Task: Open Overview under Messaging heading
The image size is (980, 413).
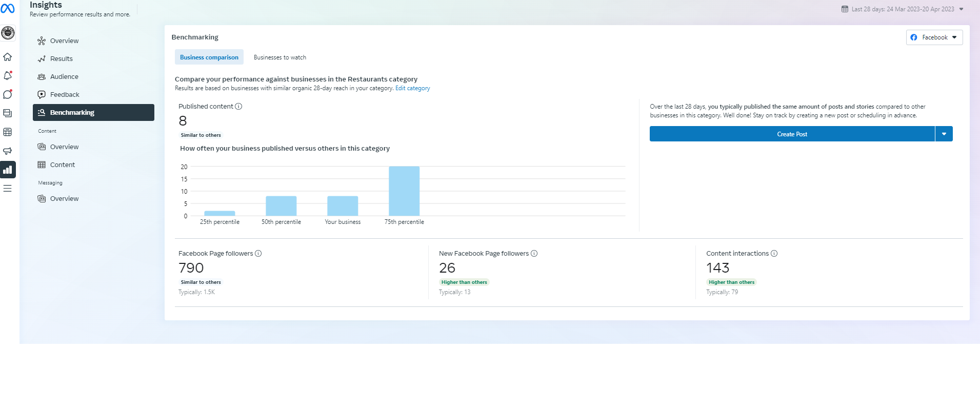Action: pos(93,199)
